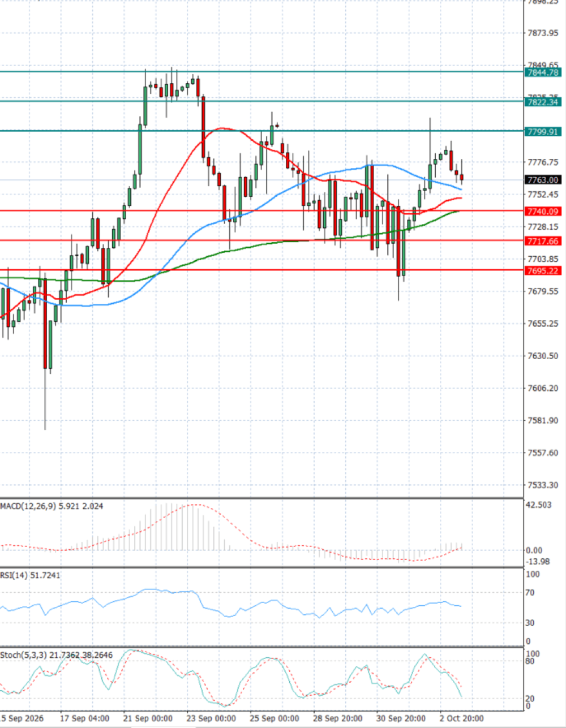Click the 7630.50 price axis value
This screenshot has height=728, width=566.
tap(542, 356)
